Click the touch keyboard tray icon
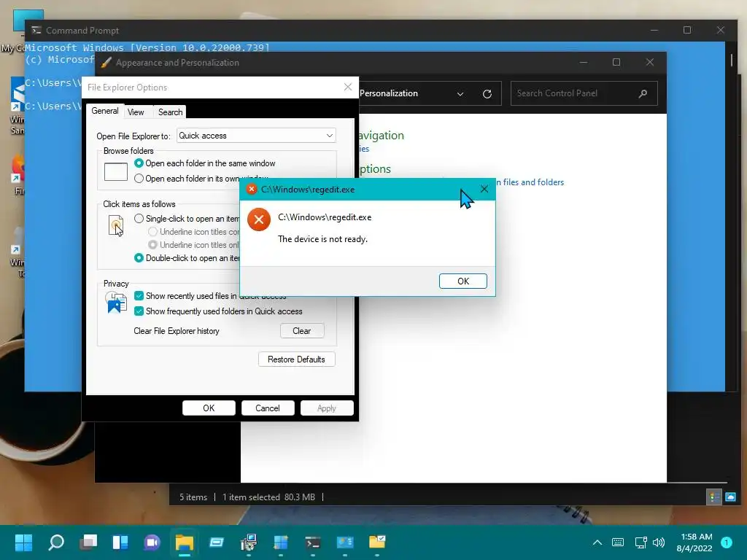The width and height of the screenshot is (747, 560). pos(618,542)
